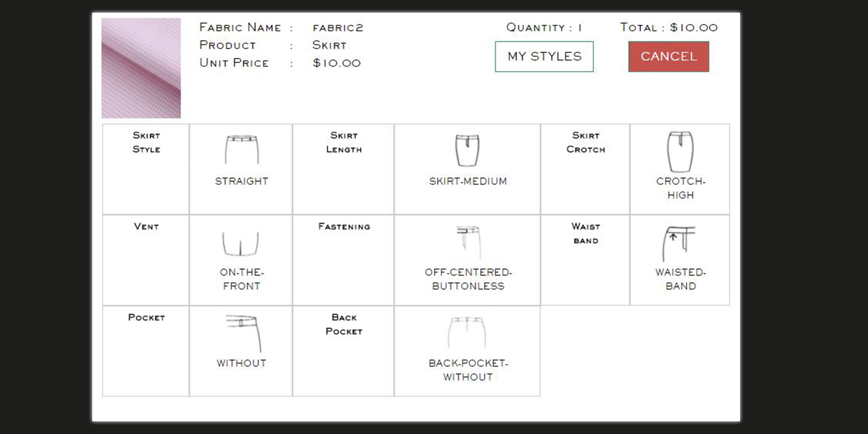Choose the Crotch-High skirt sketch

coord(680,152)
